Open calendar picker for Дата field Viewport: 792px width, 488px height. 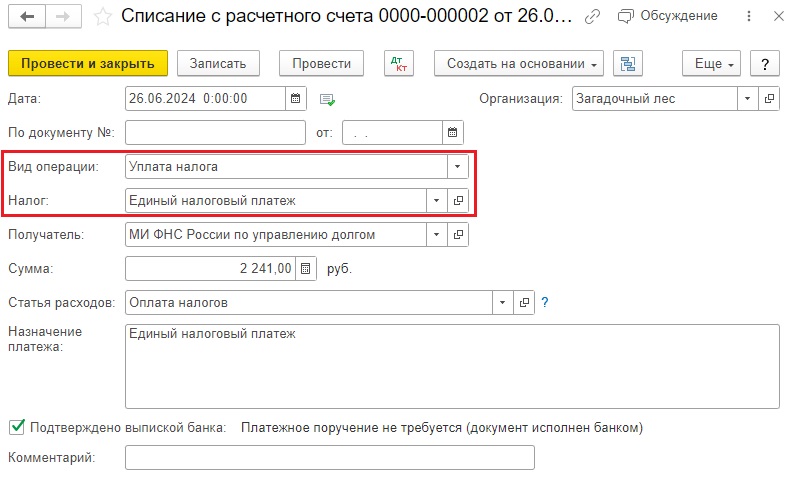tap(296, 99)
